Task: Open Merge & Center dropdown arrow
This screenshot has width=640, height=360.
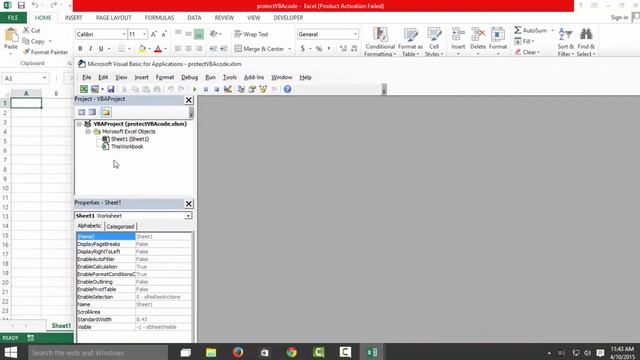Action: [289, 49]
